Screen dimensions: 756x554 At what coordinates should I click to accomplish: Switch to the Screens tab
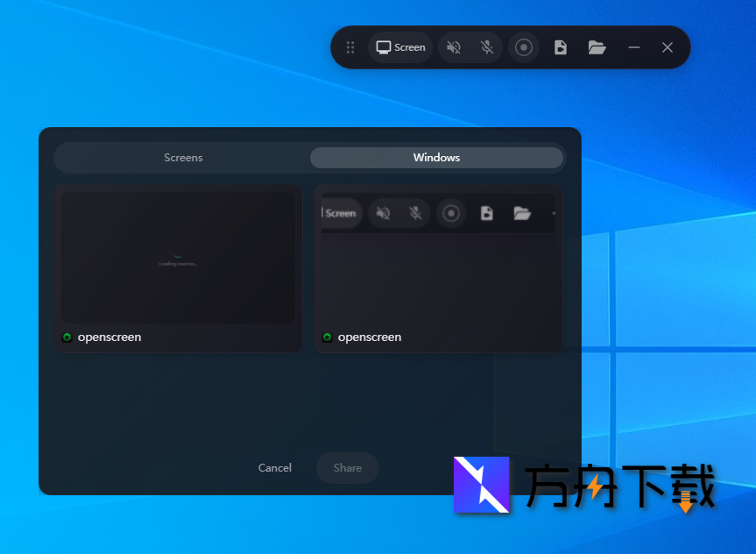[182, 158]
